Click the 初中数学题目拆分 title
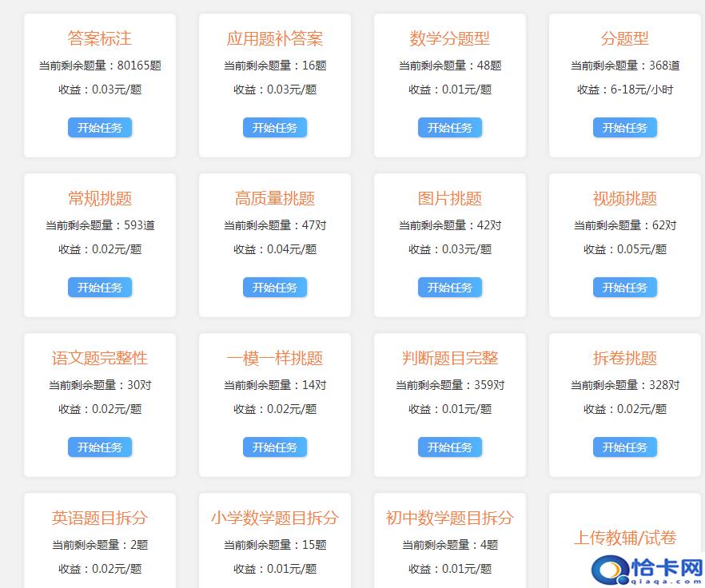This screenshot has width=705, height=588. [449, 518]
